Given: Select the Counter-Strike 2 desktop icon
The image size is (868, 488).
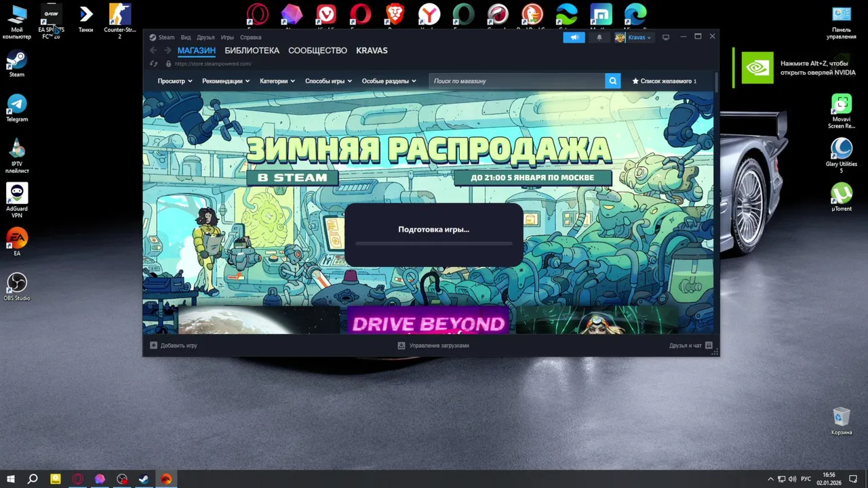Looking at the screenshot, I should (120, 22).
